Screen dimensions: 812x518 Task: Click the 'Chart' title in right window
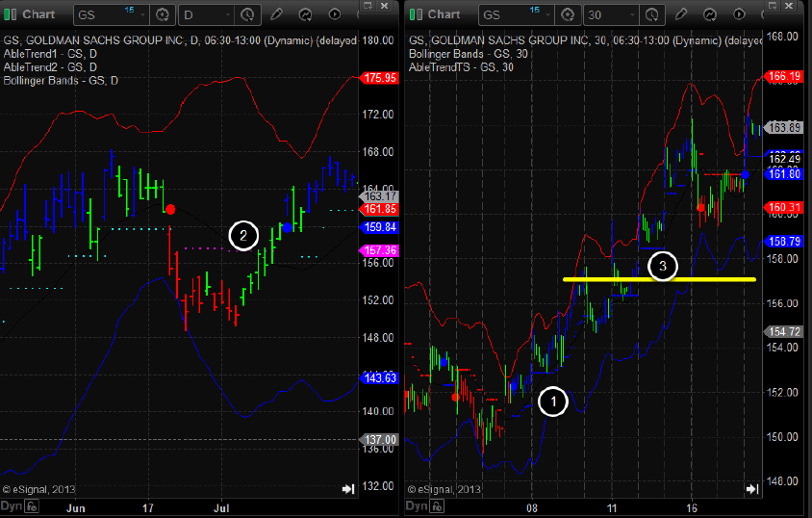pyautogui.click(x=444, y=14)
